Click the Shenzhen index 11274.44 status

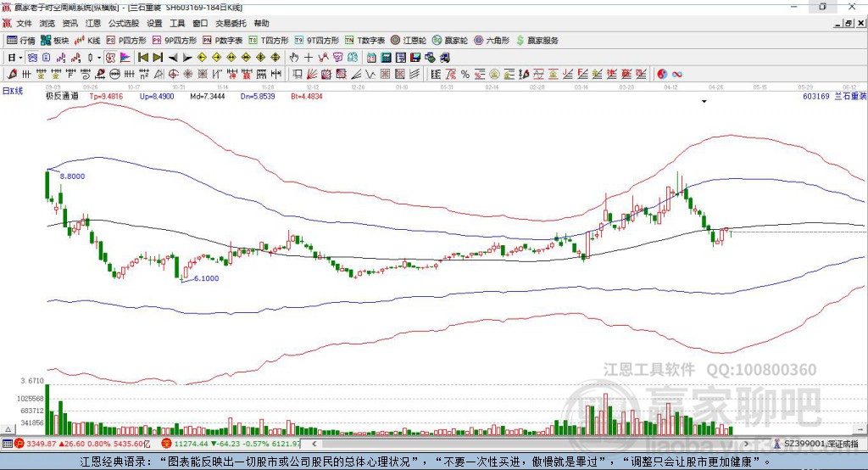pos(231,444)
